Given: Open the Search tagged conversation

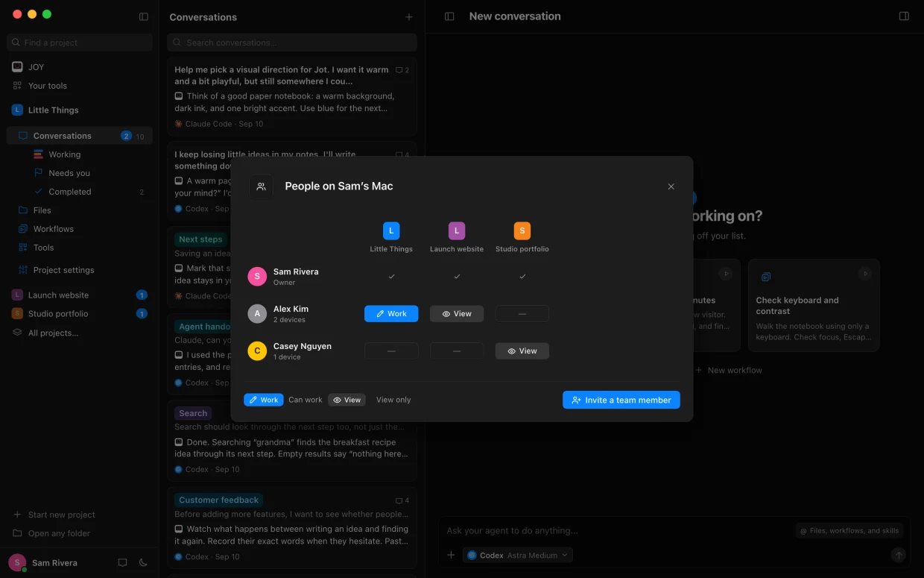Looking at the screenshot, I should click(x=292, y=441).
